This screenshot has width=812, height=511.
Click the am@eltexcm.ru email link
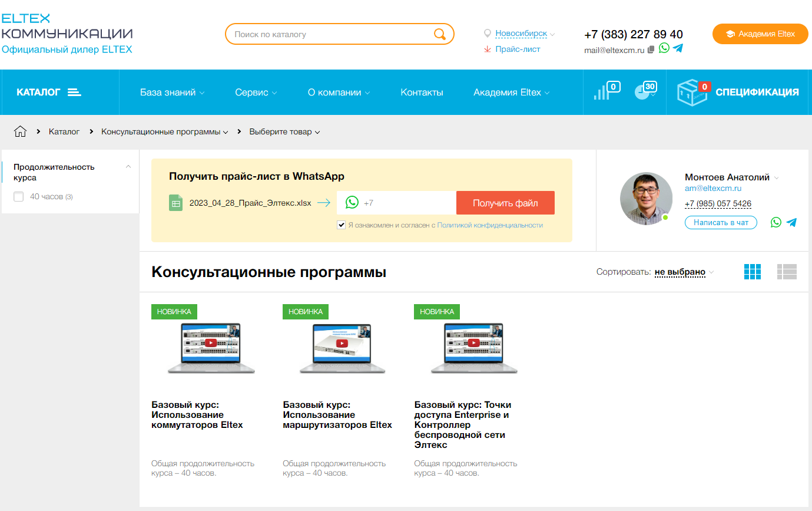click(713, 189)
